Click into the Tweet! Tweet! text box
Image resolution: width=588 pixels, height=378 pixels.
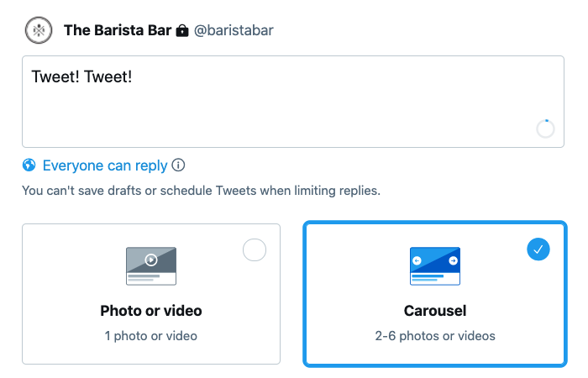pyautogui.click(x=293, y=102)
